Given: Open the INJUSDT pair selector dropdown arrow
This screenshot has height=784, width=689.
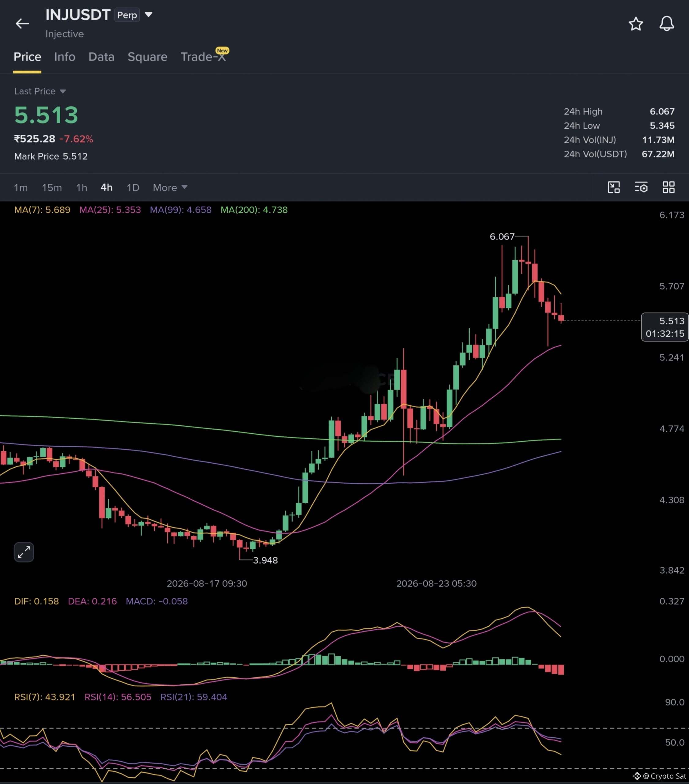Looking at the screenshot, I should [x=149, y=15].
